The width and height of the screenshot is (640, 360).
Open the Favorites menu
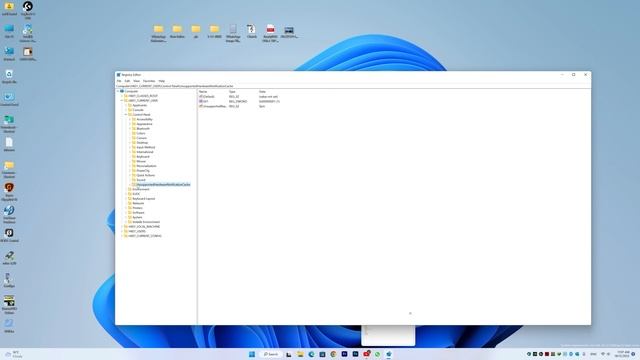click(149, 81)
